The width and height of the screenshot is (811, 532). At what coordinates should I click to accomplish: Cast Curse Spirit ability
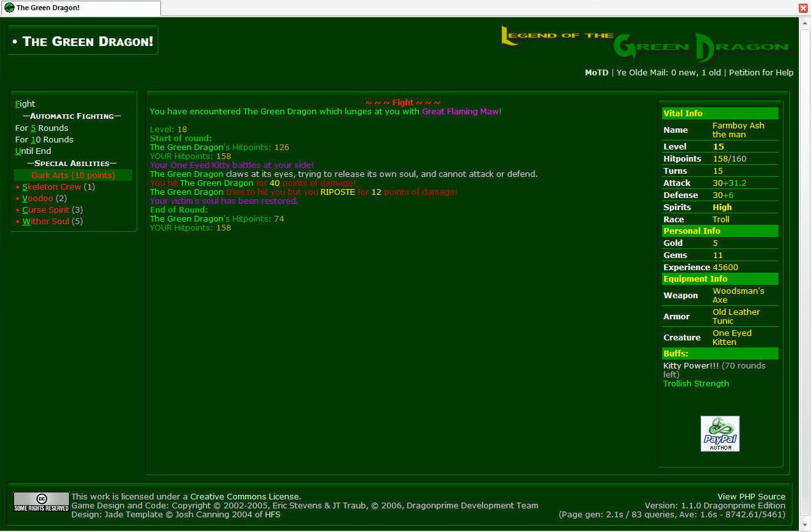click(x=45, y=210)
